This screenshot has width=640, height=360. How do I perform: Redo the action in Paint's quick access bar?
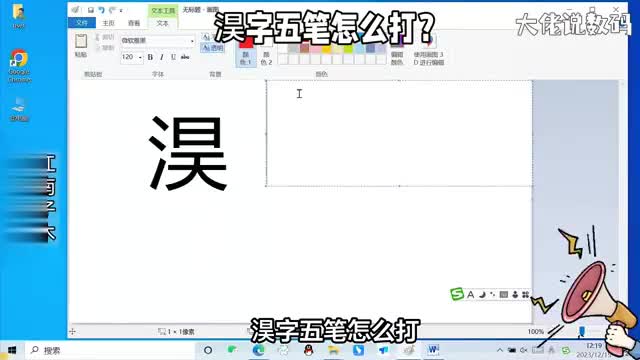[x=112, y=10]
